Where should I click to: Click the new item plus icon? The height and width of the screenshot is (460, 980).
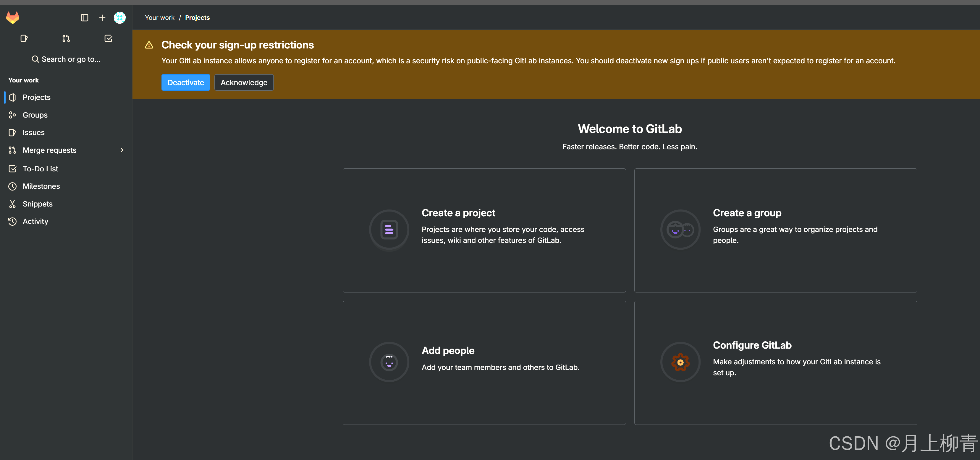pyautogui.click(x=102, y=17)
